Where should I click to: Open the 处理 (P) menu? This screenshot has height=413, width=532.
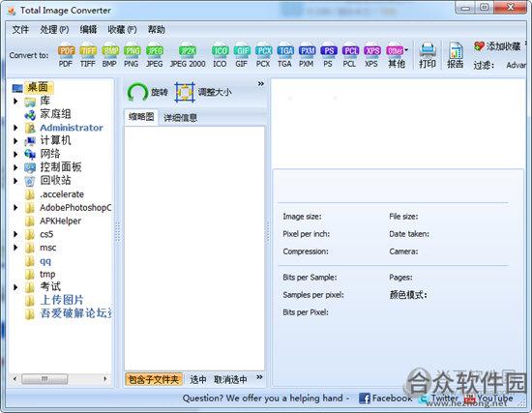(x=54, y=30)
